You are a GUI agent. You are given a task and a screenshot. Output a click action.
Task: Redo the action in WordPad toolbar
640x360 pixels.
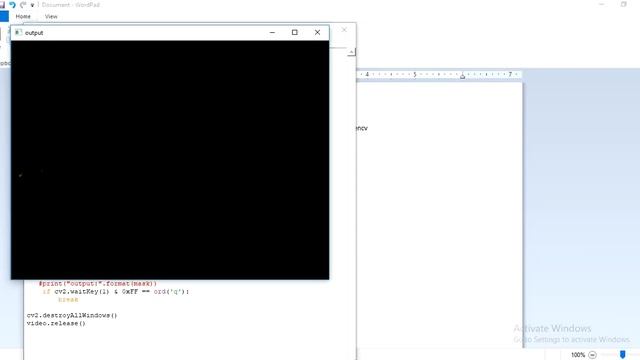23,5
